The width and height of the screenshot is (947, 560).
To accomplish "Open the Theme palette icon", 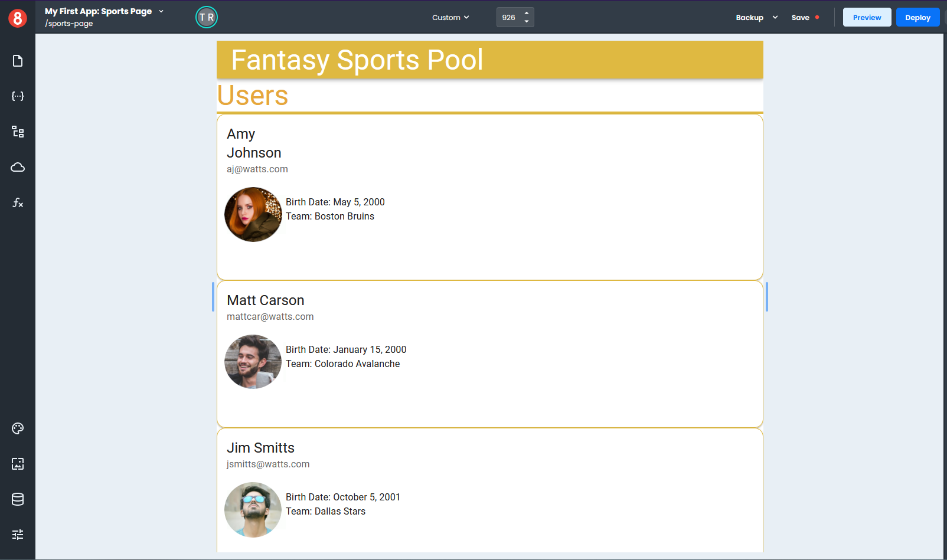I will click(18, 428).
